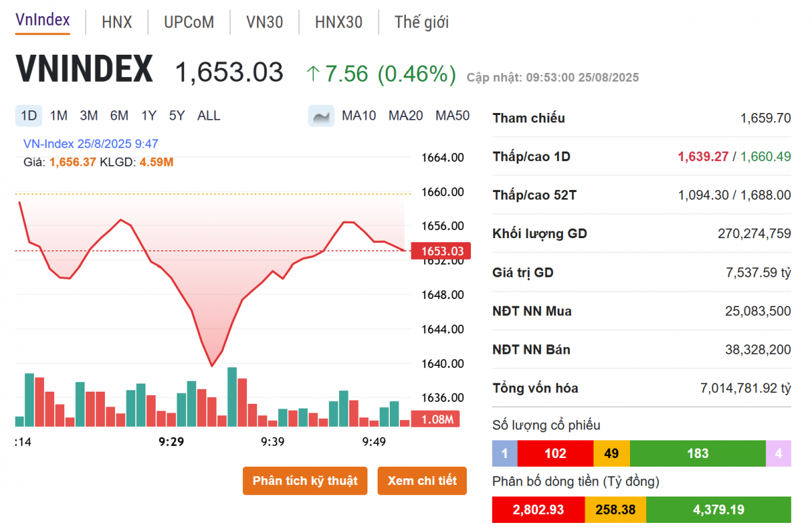Click the index value 1,653.03 in header
Image resolution: width=812 pixels, height=531 pixels.
coord(229,72)
